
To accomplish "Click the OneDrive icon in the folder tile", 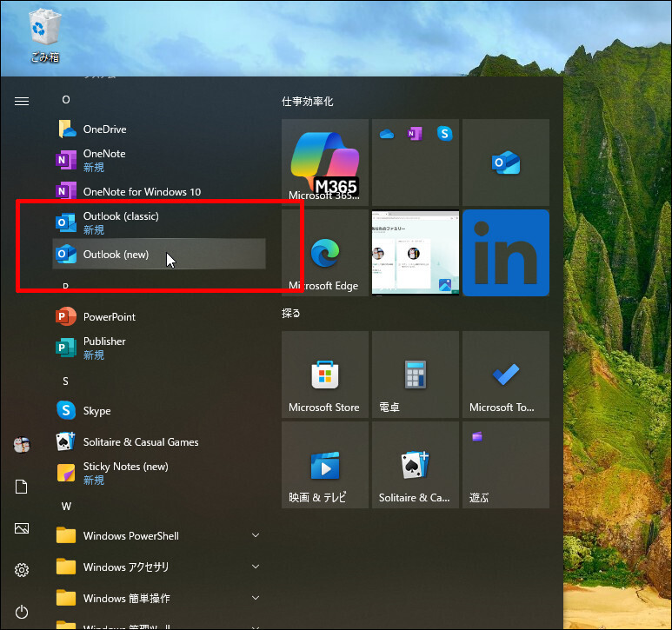I will click(387, 134).
